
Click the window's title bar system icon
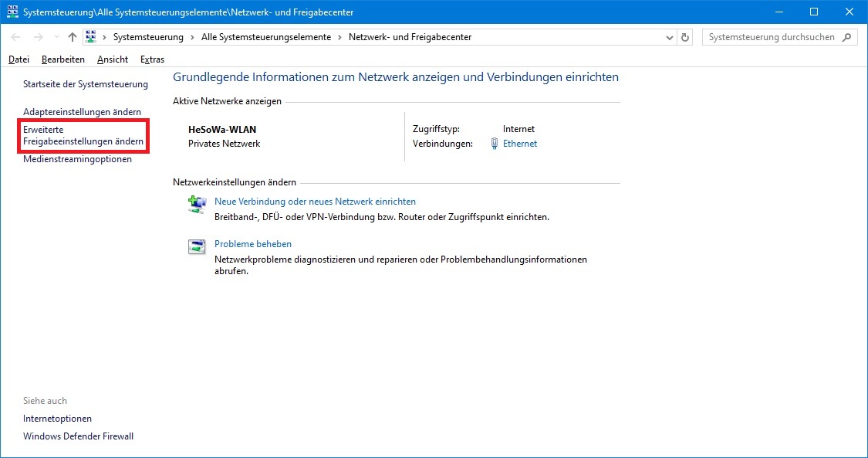click(x=12, y=12)
